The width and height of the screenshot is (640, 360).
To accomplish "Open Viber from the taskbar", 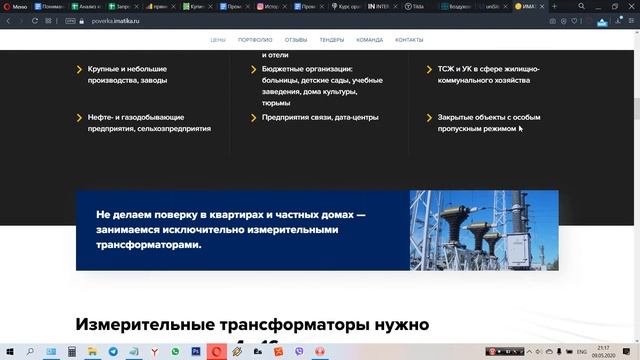I will (x=299, y=351).
